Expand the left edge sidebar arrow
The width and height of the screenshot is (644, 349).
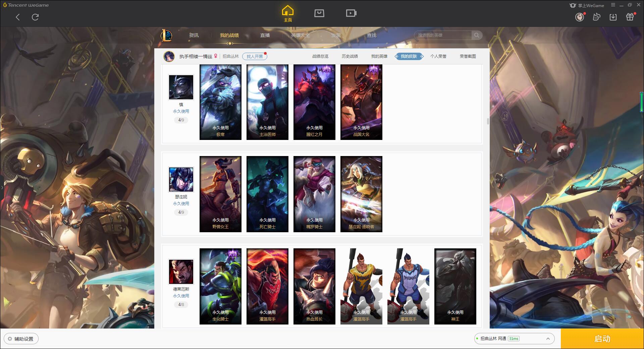tap(2, 187)
